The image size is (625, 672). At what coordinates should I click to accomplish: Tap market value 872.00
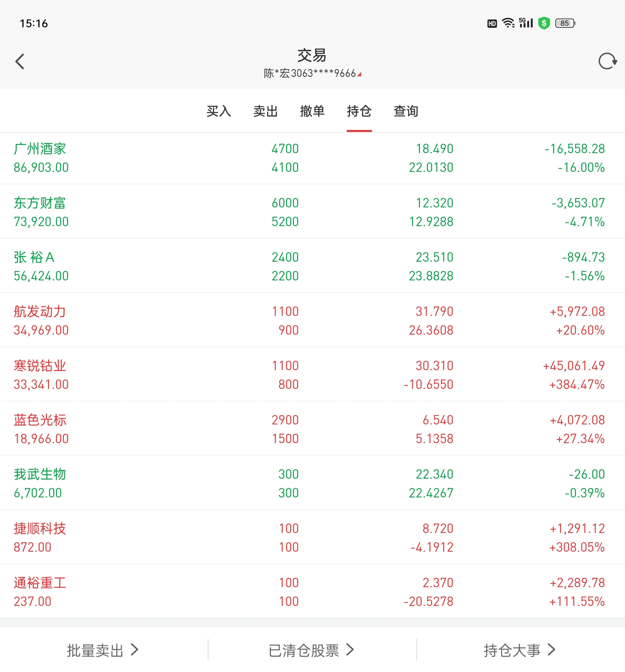point(33,548)
